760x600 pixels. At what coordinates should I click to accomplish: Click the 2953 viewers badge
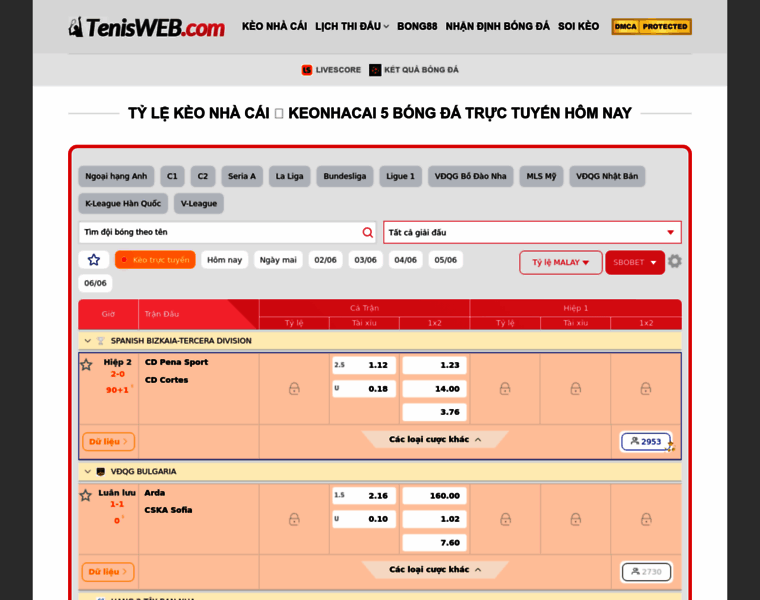[x=647, y=442]
